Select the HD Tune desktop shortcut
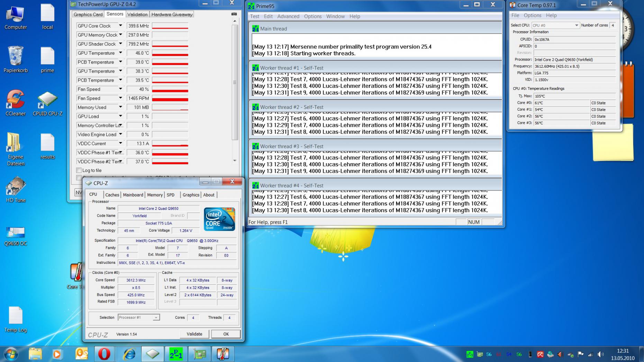The height and width of the screenshot is (362, 644). 16,189
